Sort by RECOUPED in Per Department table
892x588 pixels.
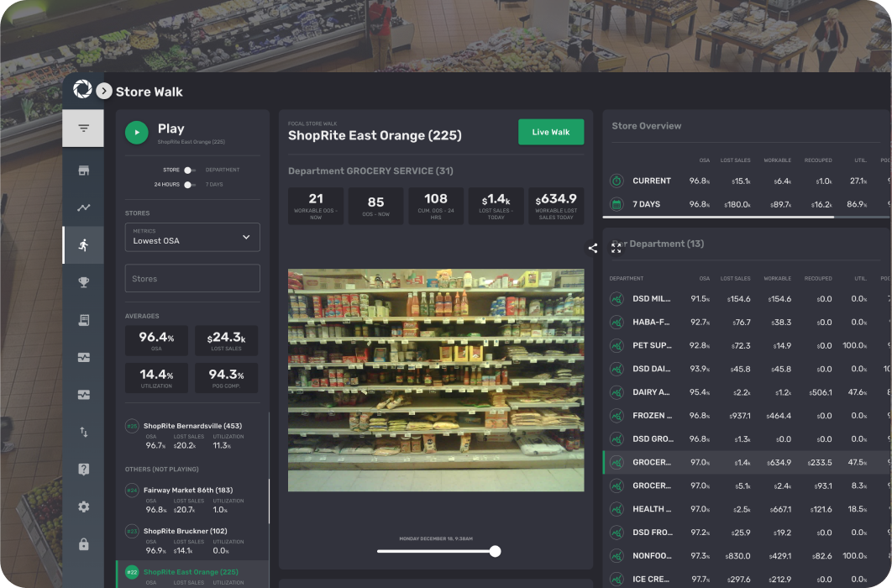pos(818,279)
